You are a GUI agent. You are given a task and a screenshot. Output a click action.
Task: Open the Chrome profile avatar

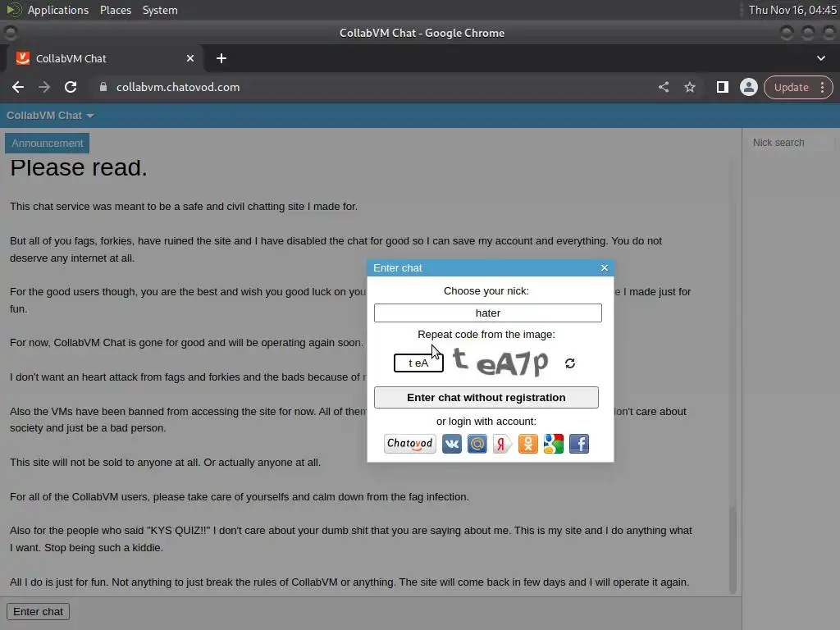[748, 87]
